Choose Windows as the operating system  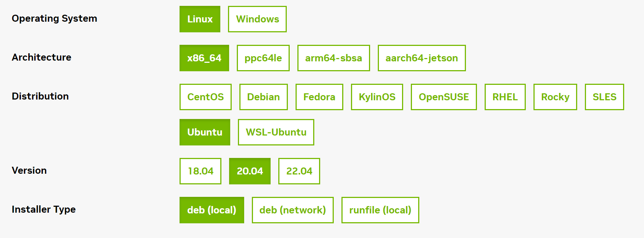(x=257, y=19)
